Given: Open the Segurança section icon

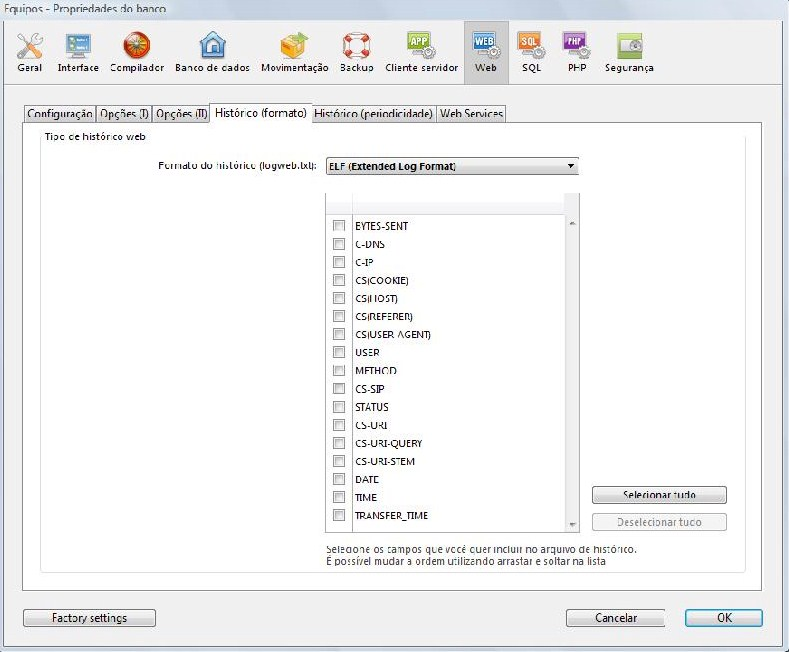Looking at the screenshot, I should click(629, 46).
